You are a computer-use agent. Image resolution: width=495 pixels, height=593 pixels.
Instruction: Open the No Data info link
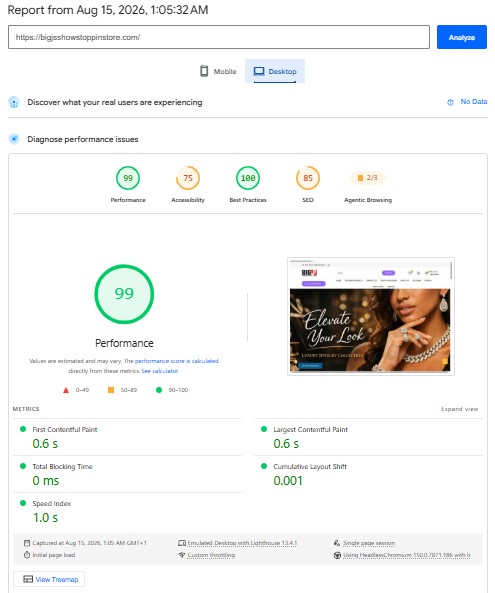(x=473, y=102)
